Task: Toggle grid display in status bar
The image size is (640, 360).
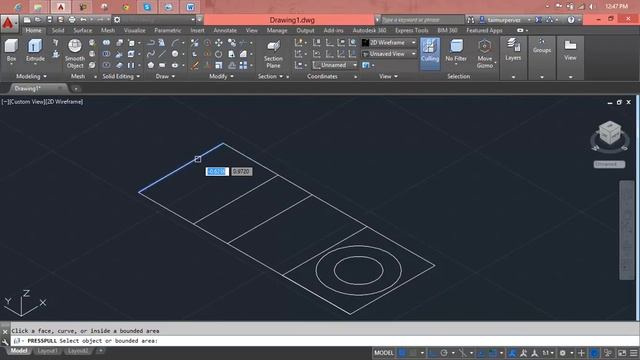Action: tap(402, 353)
